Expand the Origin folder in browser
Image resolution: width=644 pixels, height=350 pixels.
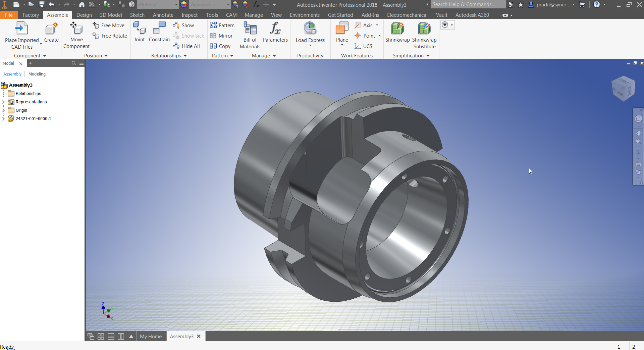[x=3, y=110]
